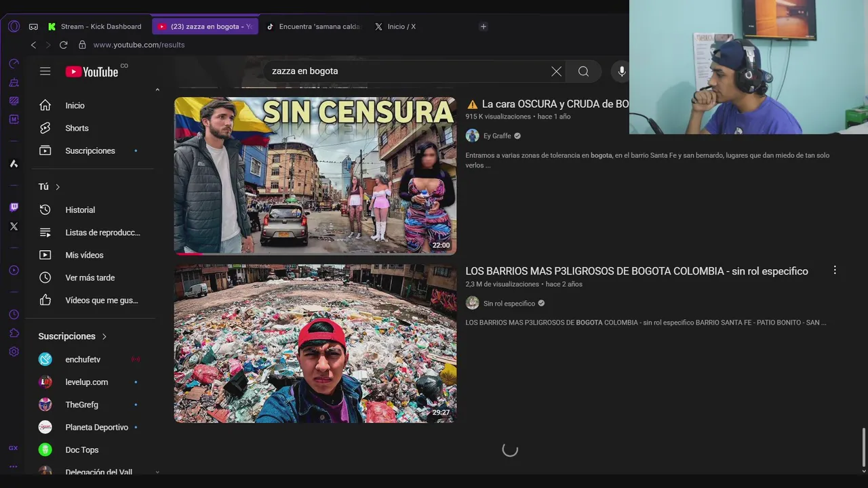
Task: Go back with the browser back arrow
Action: (33, 45)
